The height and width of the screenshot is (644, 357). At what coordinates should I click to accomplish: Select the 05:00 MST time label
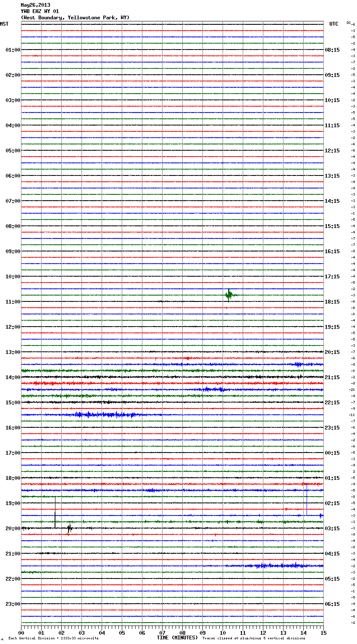(13, 150)
